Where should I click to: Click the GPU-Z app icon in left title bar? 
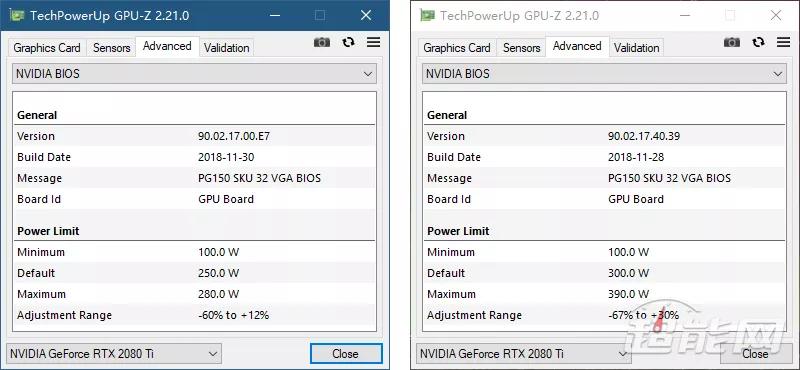(x=17, y=15)
